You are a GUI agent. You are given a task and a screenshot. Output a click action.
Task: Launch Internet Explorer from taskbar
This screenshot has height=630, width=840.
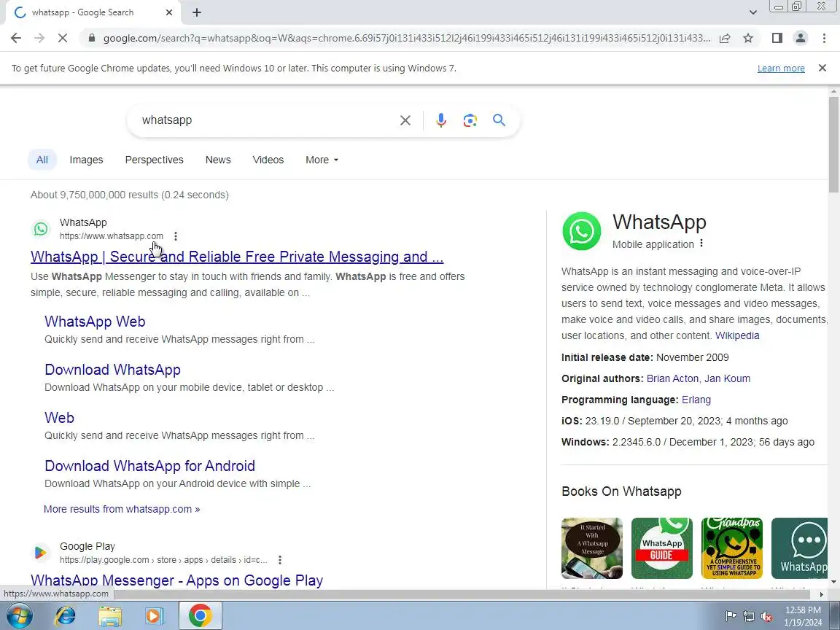(x=66, y=616)
